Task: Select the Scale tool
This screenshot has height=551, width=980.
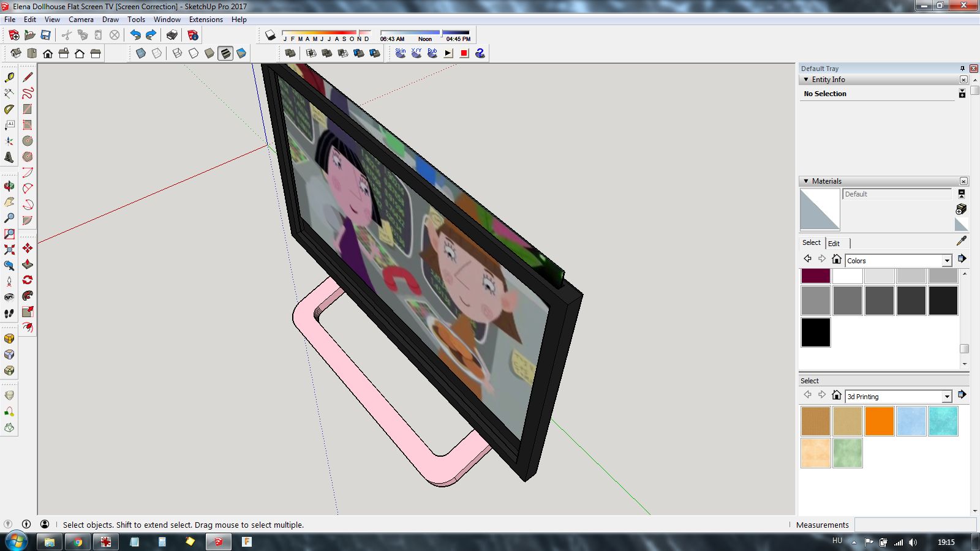Action: click(x=28, y=312)
